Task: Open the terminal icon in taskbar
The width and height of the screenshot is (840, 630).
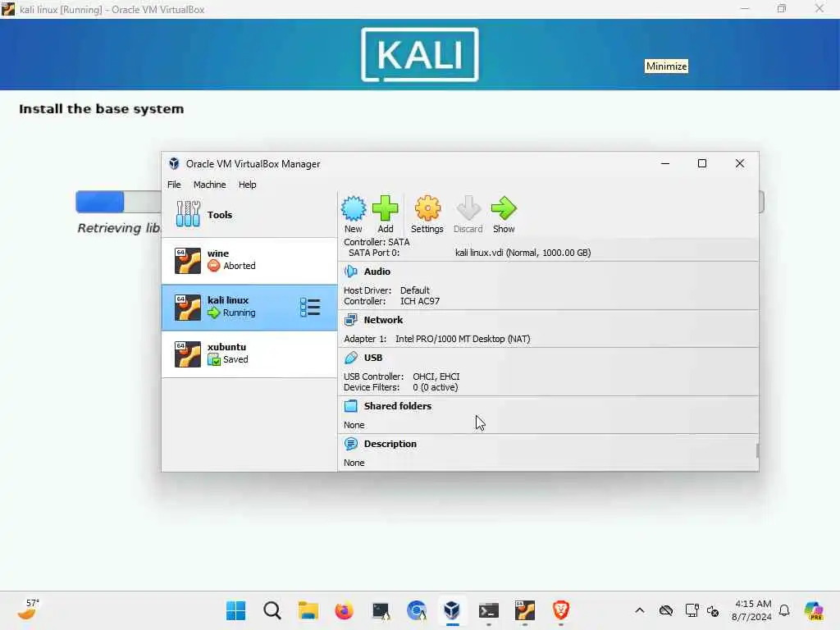Action: (489, 610)
